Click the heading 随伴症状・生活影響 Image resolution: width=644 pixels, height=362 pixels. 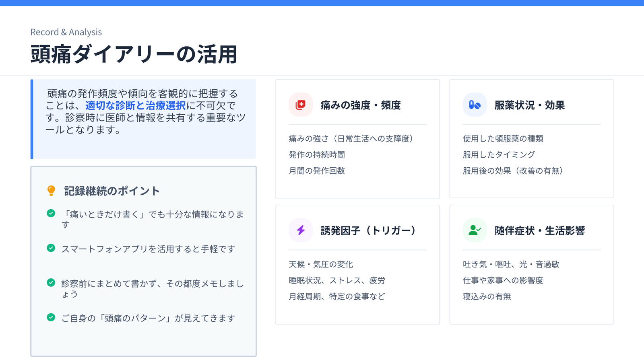pos(539,230)
